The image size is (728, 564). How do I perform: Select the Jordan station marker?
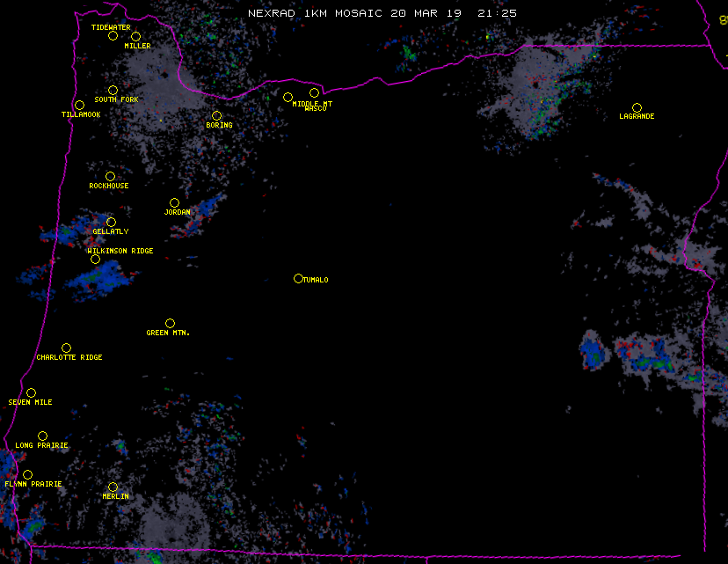(x=174, y=203)
